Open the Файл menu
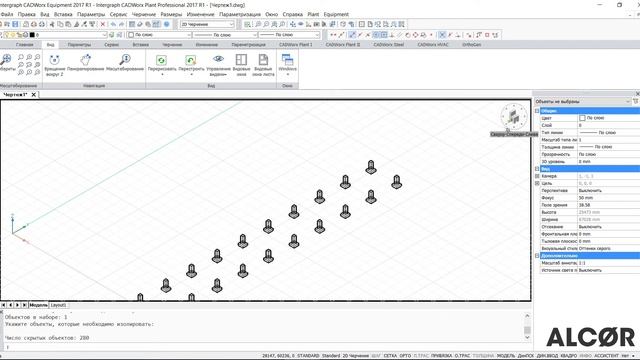Screen dimensions: 640x360 7,14
